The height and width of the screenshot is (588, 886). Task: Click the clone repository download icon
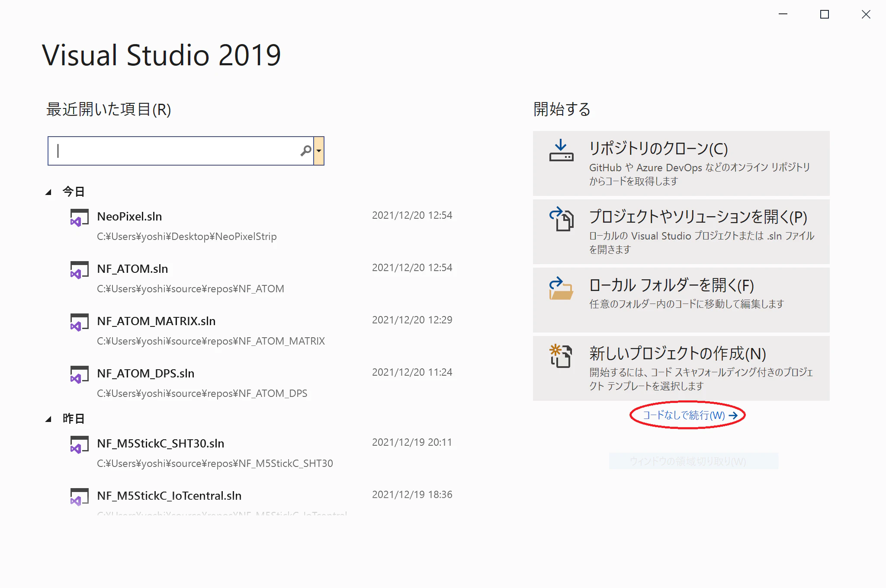[561, 150]
